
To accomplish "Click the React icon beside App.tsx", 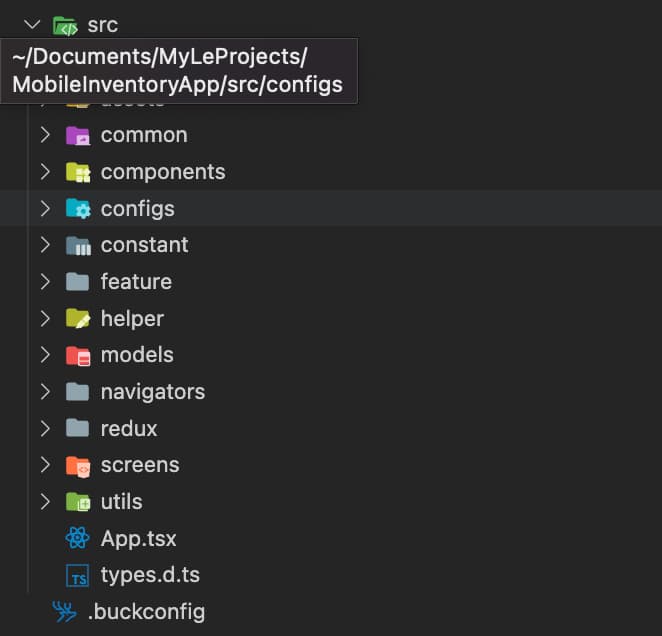I will point(77,538).
